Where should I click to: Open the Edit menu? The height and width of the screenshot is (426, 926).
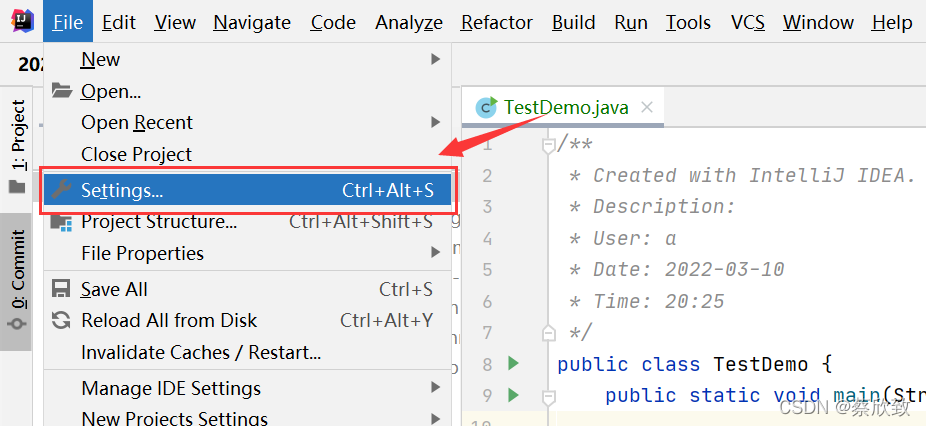click(119, 22)
